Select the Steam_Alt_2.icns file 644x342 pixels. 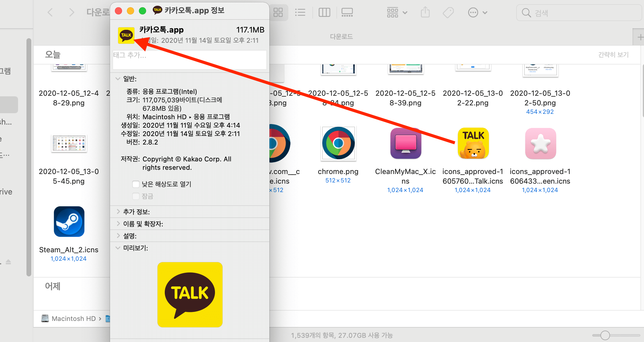[69, 222]
